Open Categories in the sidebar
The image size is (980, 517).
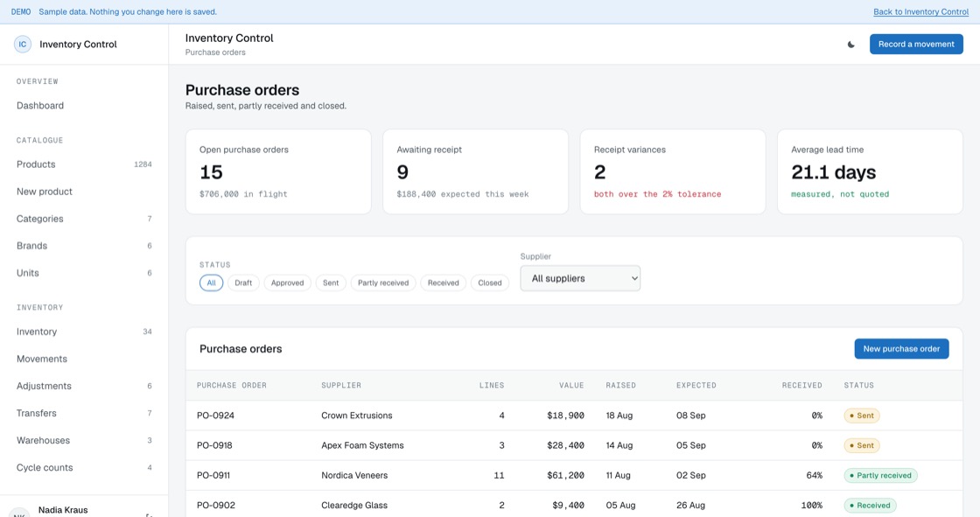(84, 219)
